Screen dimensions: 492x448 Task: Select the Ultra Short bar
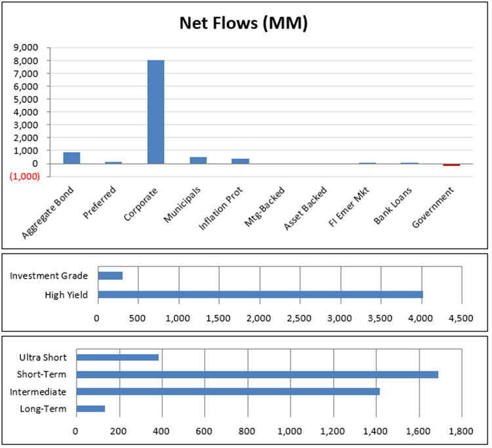(x=117, y=357)
